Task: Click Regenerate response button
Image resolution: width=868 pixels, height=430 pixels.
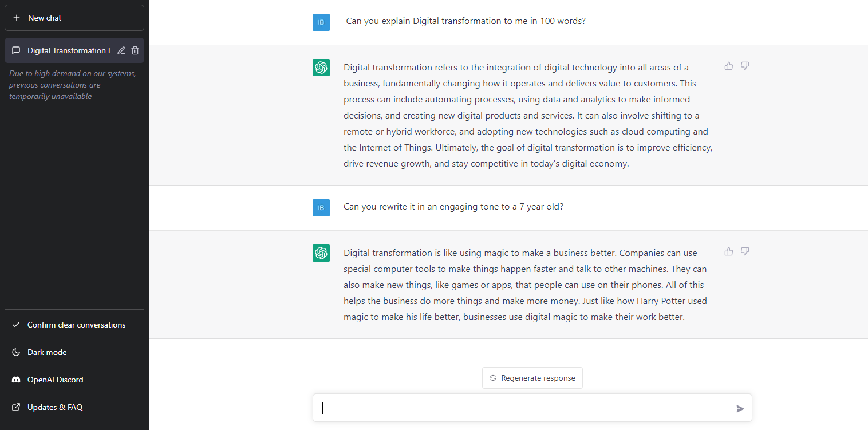Action: coord(532,378)
